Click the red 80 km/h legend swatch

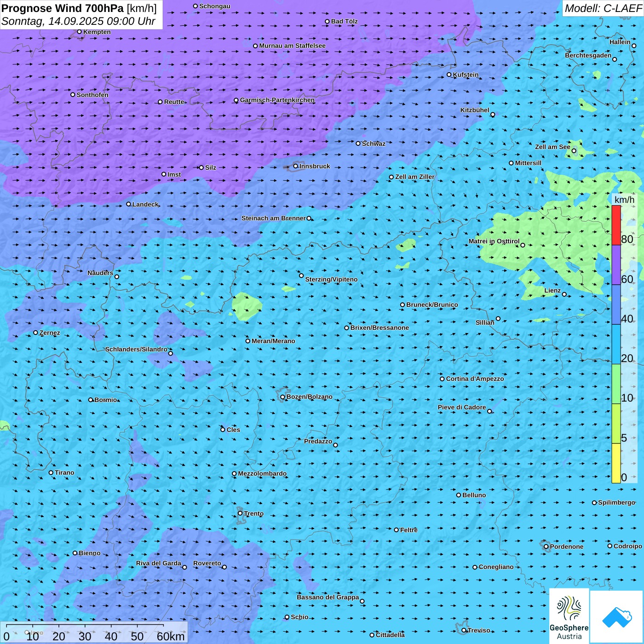coord(616,225)
